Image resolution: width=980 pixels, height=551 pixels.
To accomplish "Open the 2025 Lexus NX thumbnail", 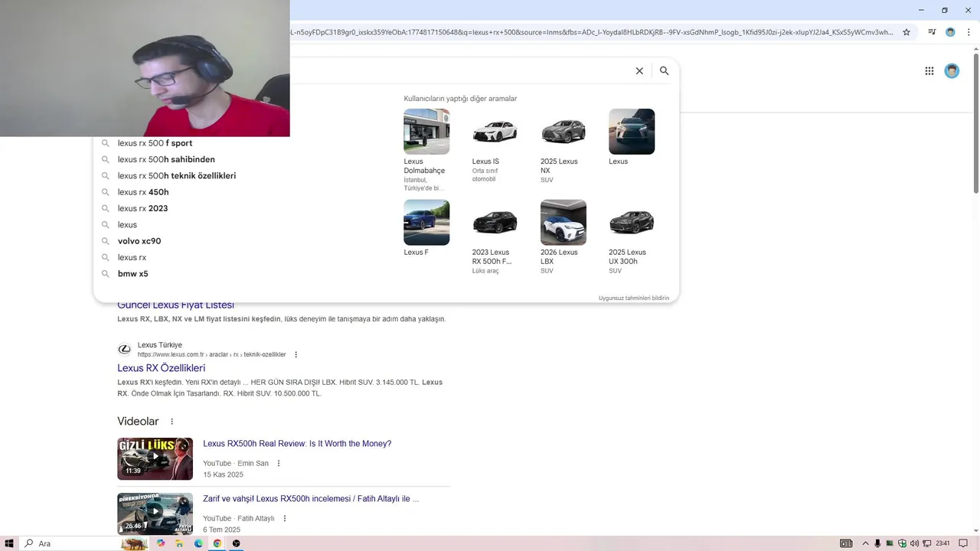I will pos(563,132).
